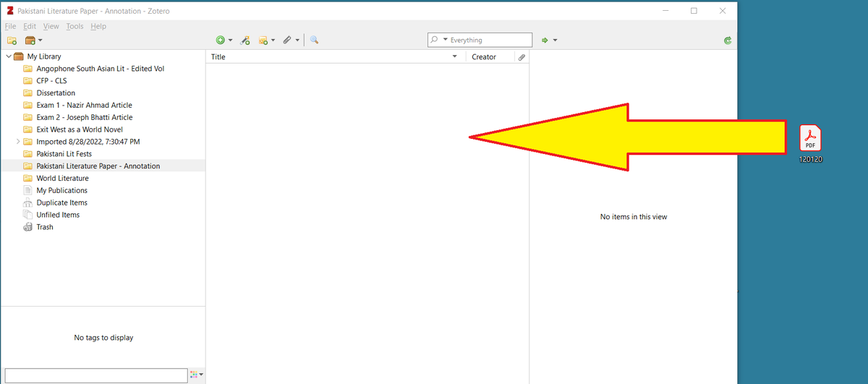Maximize the Zotero window

pos(694,11)
